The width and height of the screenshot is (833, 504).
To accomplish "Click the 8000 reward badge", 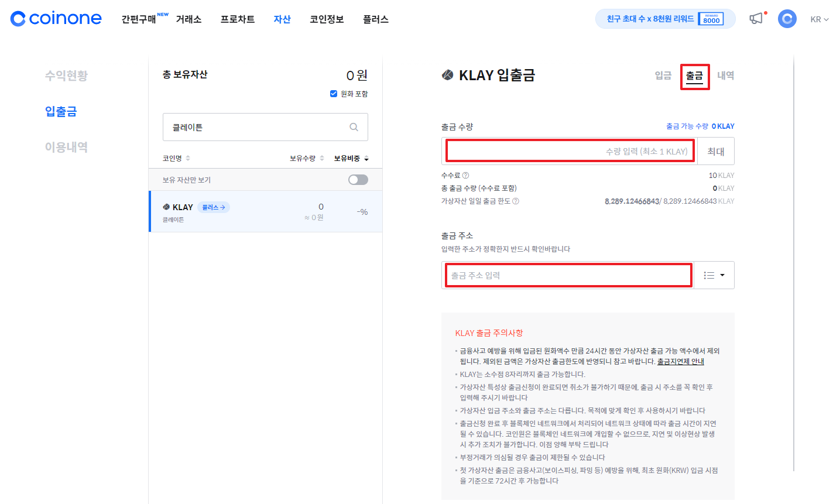I will coord(711,19).
